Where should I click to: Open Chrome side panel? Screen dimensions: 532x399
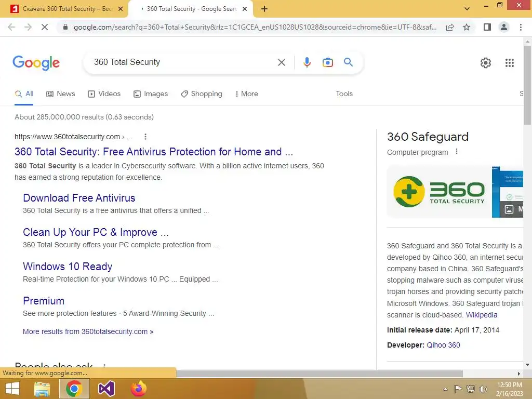487,27
